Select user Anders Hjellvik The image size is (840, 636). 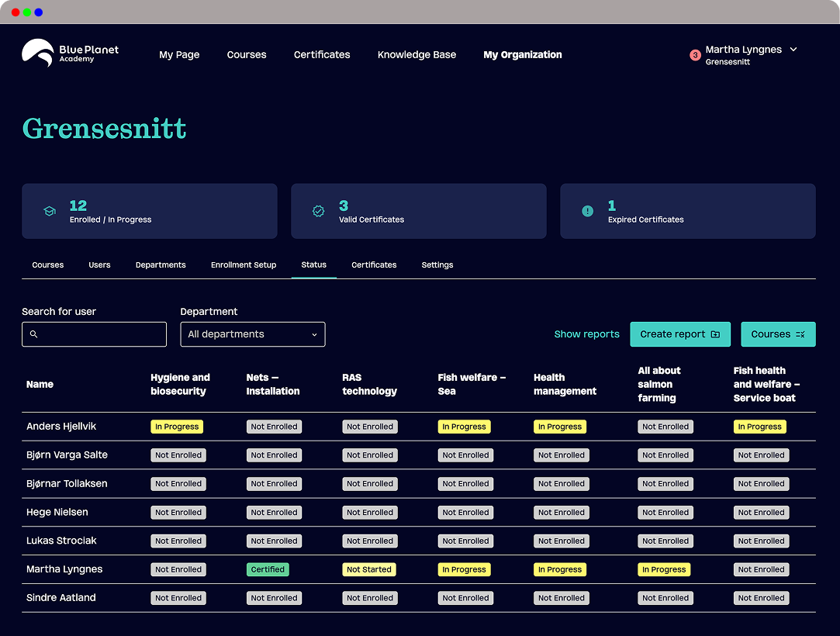[61, 427]
